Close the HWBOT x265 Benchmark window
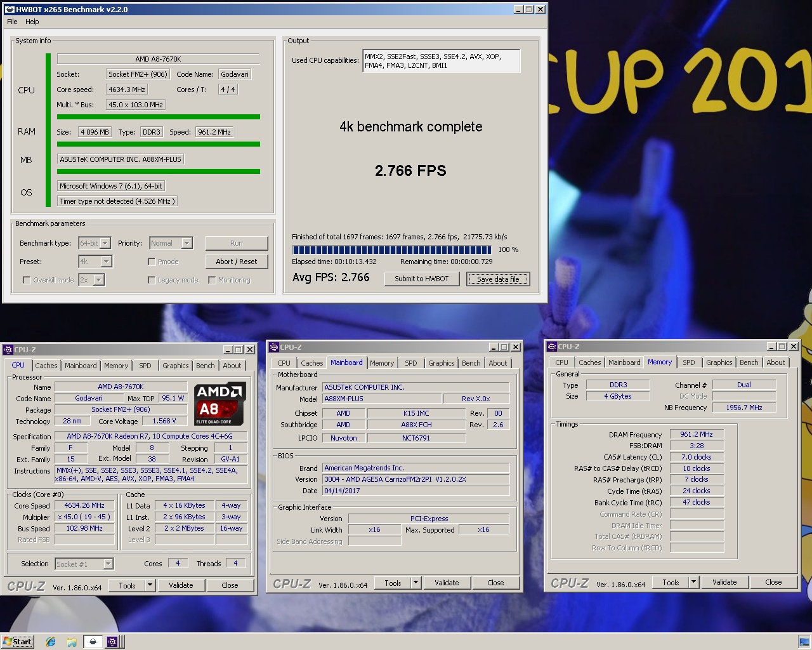The width and height of the screenshot is (812, 650). tap(540, 10)
